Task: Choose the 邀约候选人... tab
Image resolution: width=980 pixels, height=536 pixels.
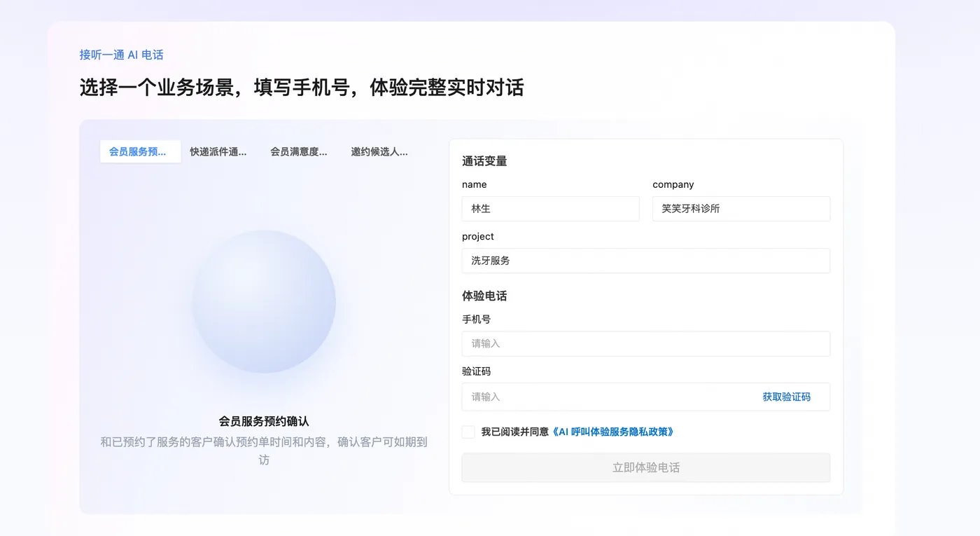Action: [379, 151]
